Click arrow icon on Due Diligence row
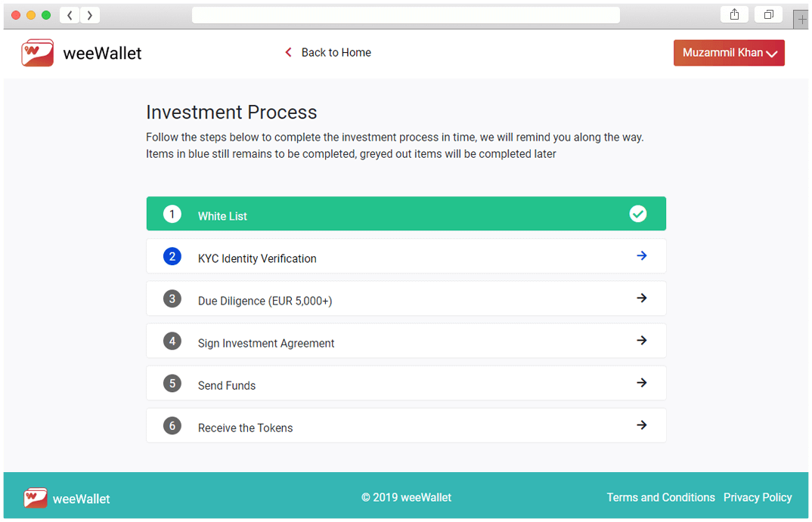Image resolution: width=812 pixels, height=522 pixels. (x=641, y=298)
